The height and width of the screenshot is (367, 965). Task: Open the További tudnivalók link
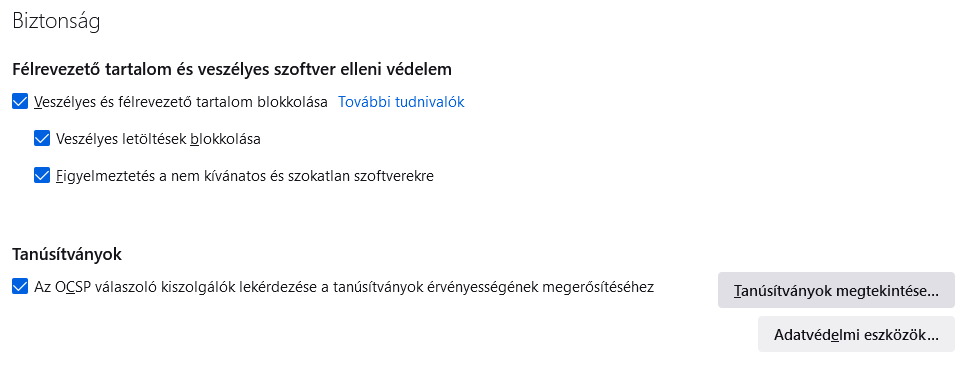[x=401, y=102]
